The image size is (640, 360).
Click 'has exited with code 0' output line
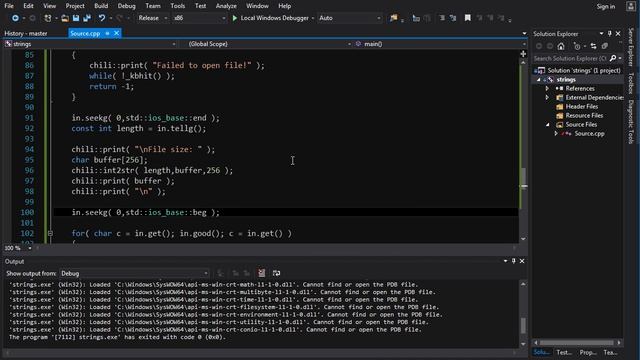pyautogui.click(x=117, y=337)
